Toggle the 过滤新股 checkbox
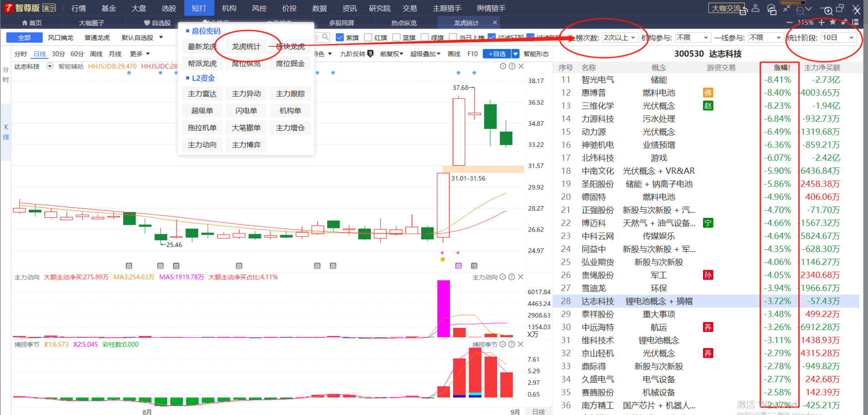 coord(530,37)
